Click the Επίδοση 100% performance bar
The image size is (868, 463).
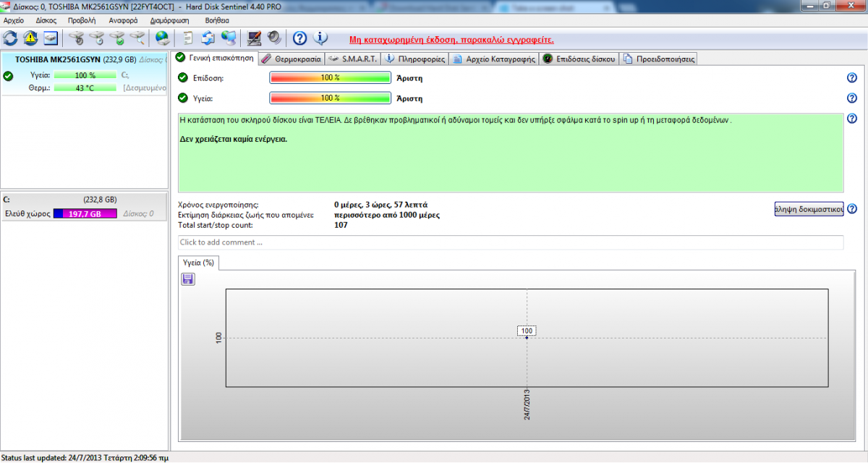pyautogui.click(x=331, y=78)
